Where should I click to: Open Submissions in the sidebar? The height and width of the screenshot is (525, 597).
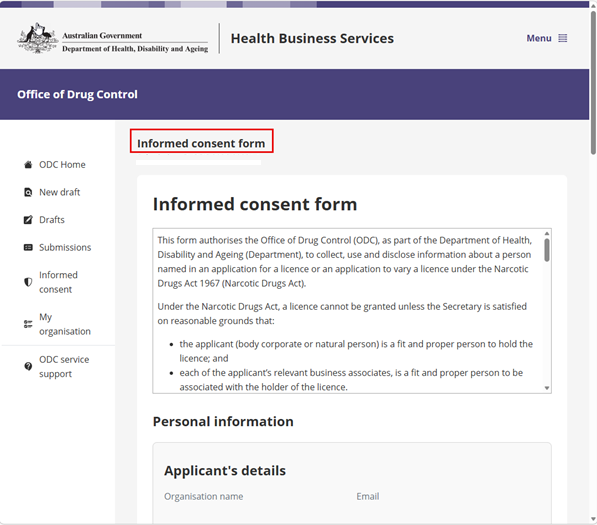tap(65, 247)
